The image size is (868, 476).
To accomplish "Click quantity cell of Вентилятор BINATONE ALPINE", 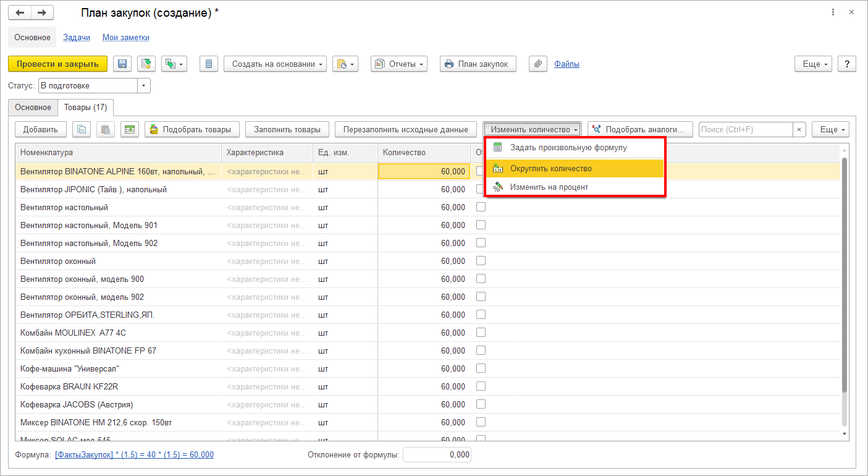I will (x=424, y=171).
